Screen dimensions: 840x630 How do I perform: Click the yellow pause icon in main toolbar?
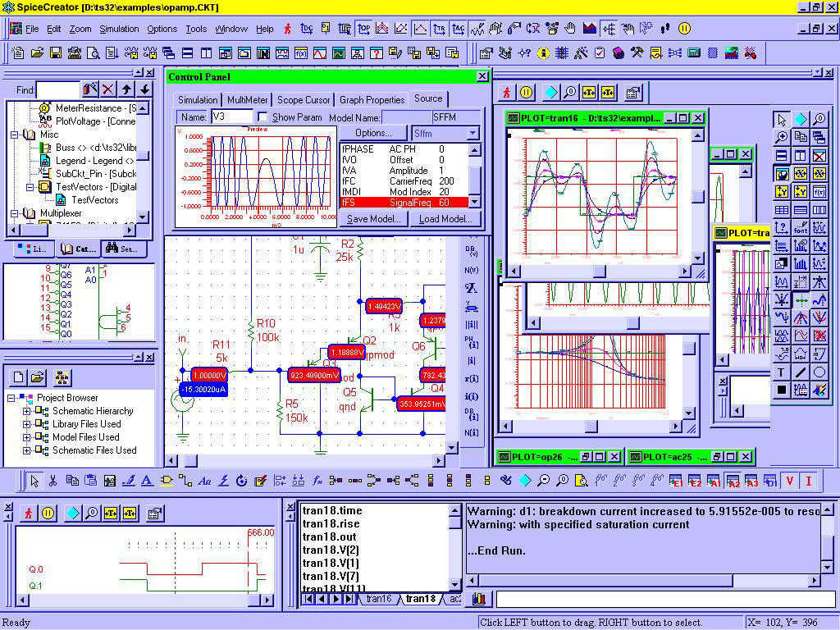684,29
